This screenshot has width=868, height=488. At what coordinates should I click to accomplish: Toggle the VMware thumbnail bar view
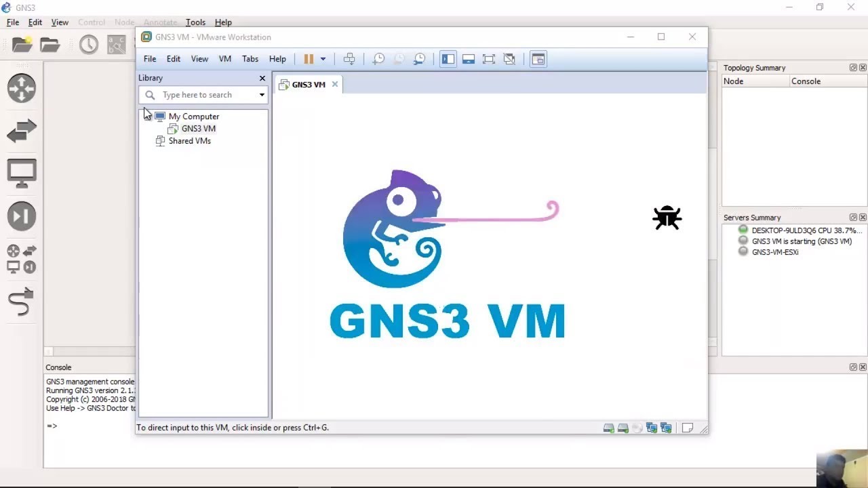468,59
